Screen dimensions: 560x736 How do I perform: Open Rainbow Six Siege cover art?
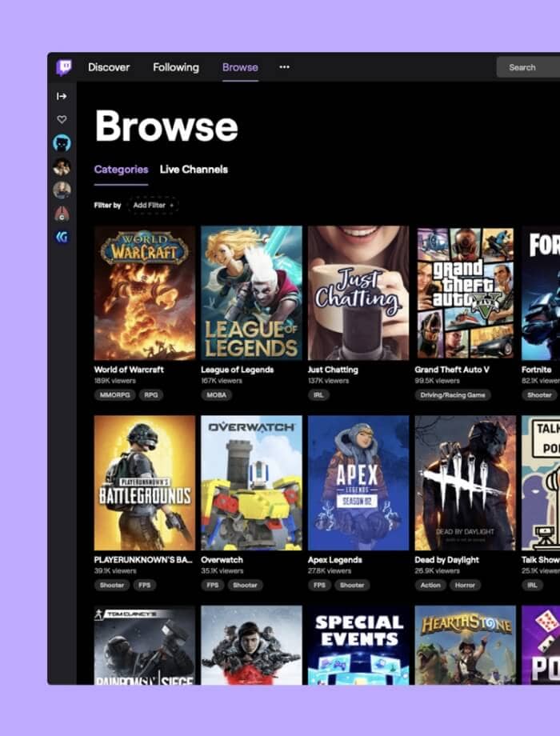point(145,645)
